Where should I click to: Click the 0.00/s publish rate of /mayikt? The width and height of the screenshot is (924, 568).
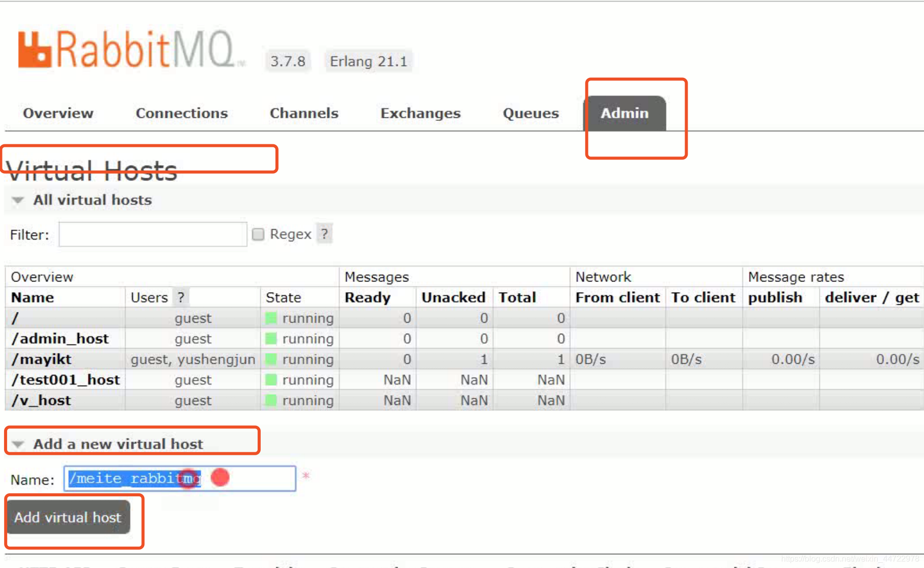click(793, 360)
